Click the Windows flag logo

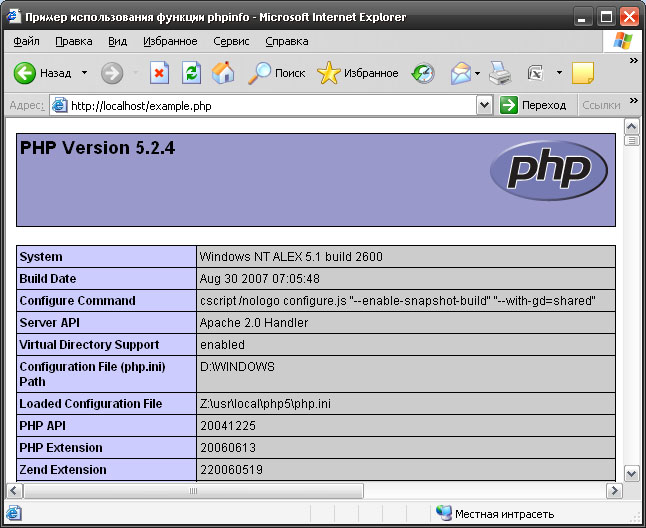click(622, 41)
